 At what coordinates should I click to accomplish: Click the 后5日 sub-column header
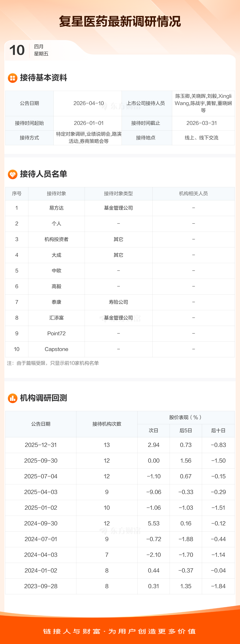pos(186,431)
